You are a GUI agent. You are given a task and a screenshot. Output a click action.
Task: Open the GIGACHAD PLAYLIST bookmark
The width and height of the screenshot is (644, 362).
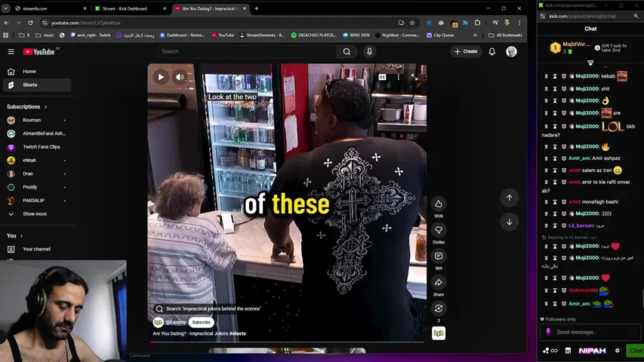(x=314, y=35)
